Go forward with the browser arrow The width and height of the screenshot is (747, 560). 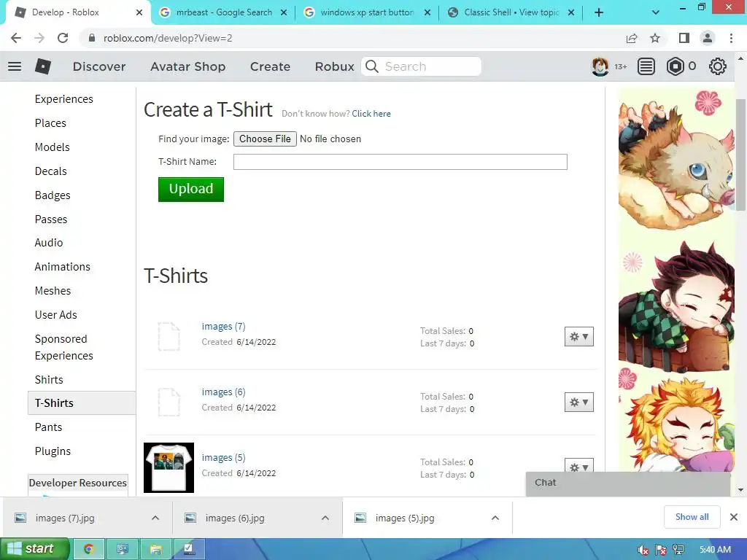pos(39,38)
